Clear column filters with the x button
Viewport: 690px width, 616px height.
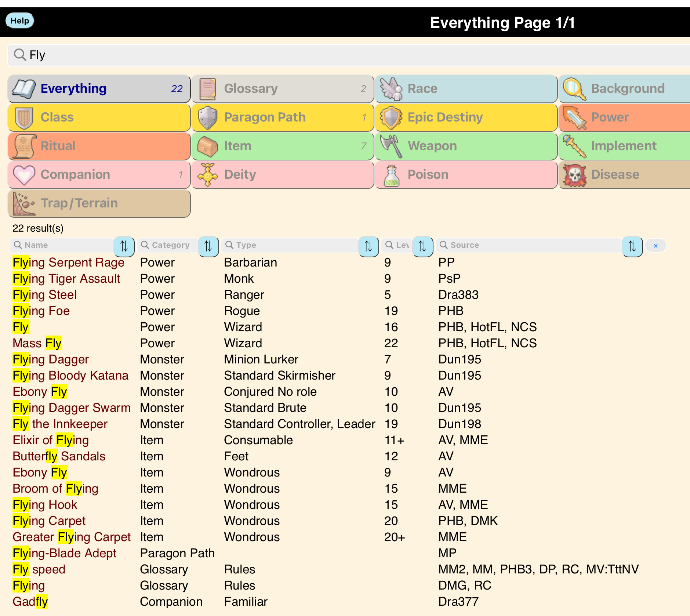655,246
